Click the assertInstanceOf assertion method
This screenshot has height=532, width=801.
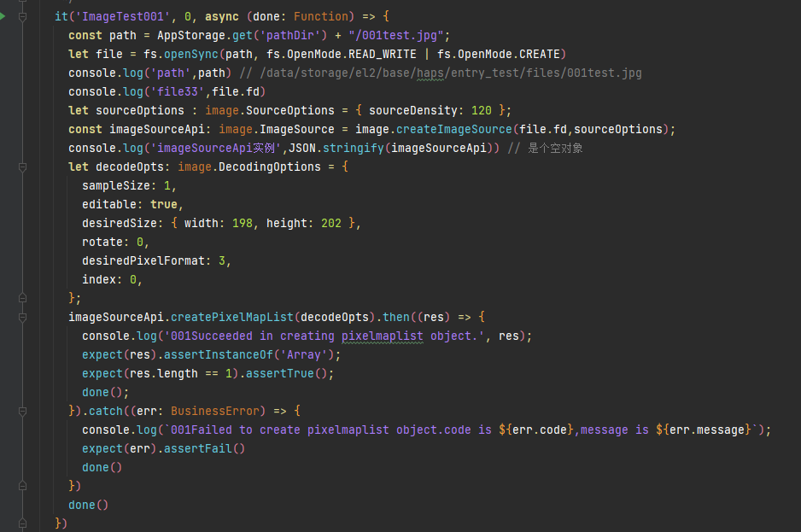(x=218, y=355)
